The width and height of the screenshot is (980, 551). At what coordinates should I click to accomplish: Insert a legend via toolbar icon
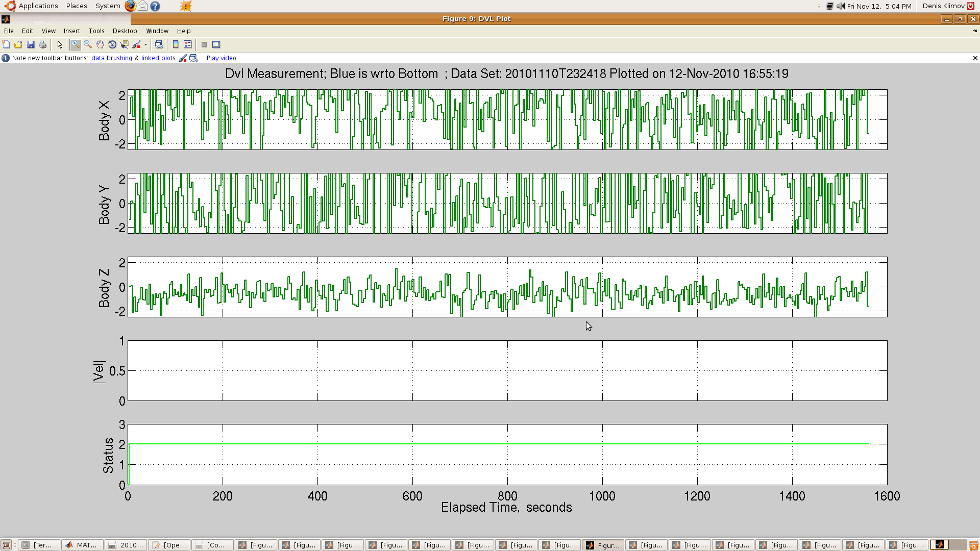[188, 45]
